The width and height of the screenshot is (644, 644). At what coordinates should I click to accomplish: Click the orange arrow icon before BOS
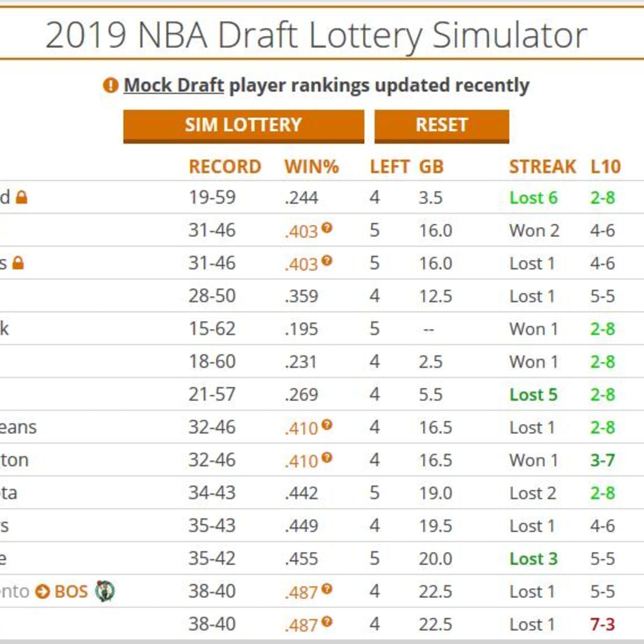pyautogui.click(x=42, y=591)
